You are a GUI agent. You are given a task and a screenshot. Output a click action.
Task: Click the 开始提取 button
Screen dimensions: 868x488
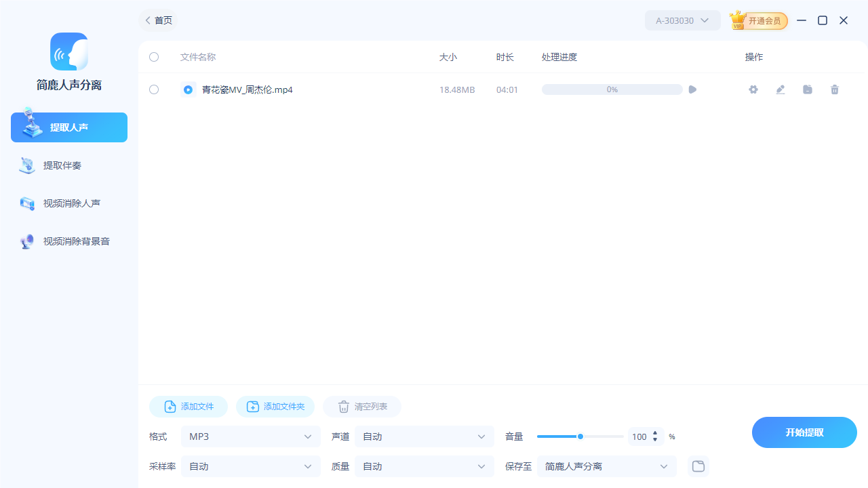(804, 432)
